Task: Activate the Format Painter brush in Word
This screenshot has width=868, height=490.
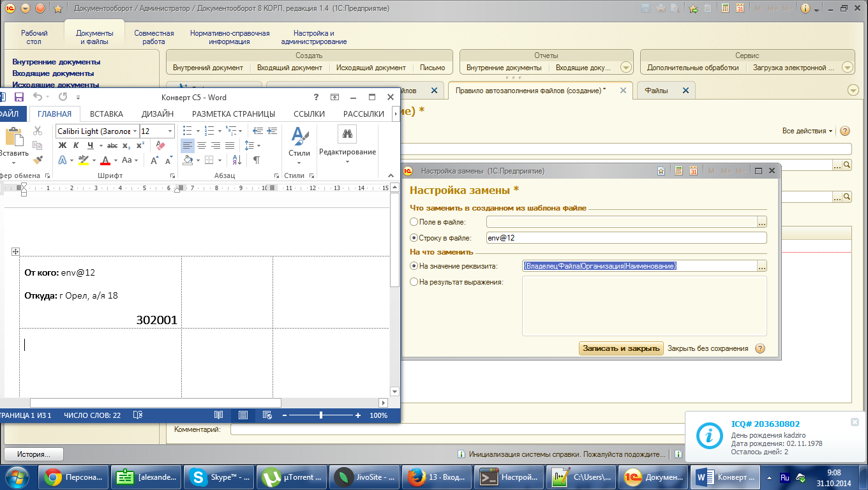Action: 38,160
